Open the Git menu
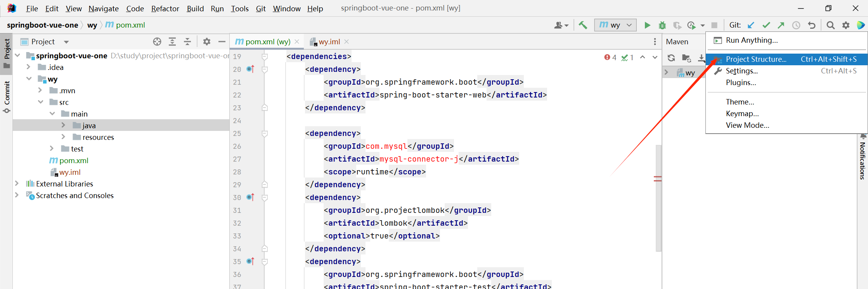The image size is (868, 289). [x=261, y=9]
